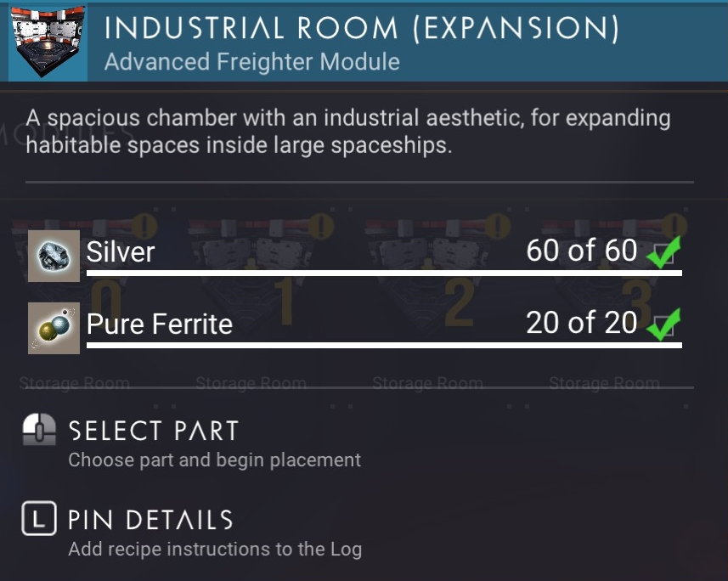Click the Silver resource icon
Image resolution: width=728 pixels, height=581 pixels.
54,256
